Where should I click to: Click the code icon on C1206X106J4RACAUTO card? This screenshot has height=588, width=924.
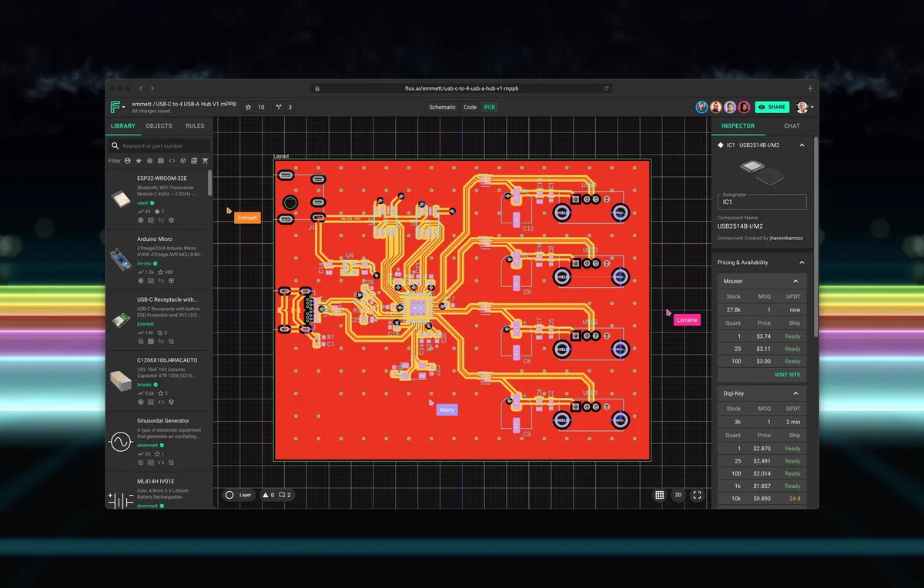(161, 401)
